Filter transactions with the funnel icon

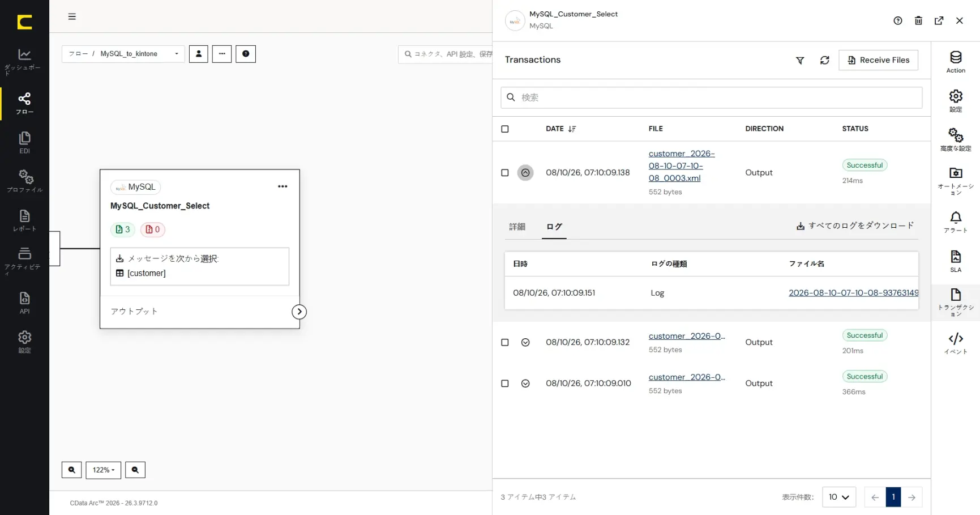[x=800, y=60]
